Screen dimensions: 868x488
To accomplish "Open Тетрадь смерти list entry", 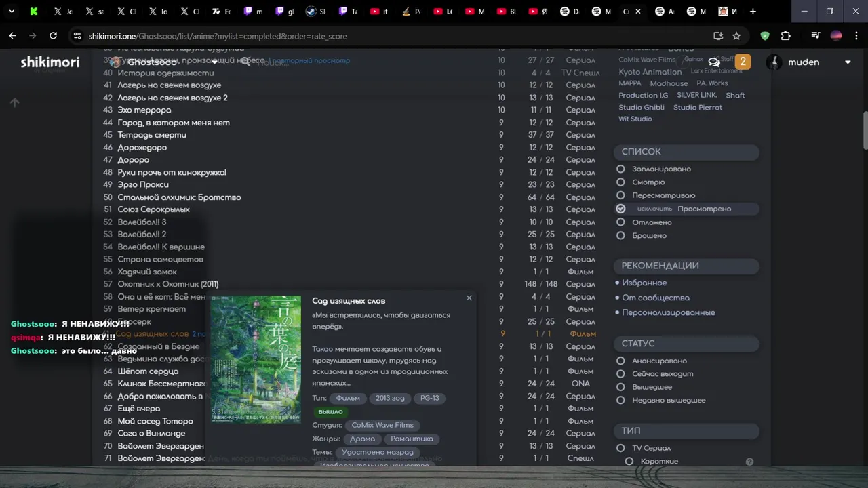I will point(152,135).
